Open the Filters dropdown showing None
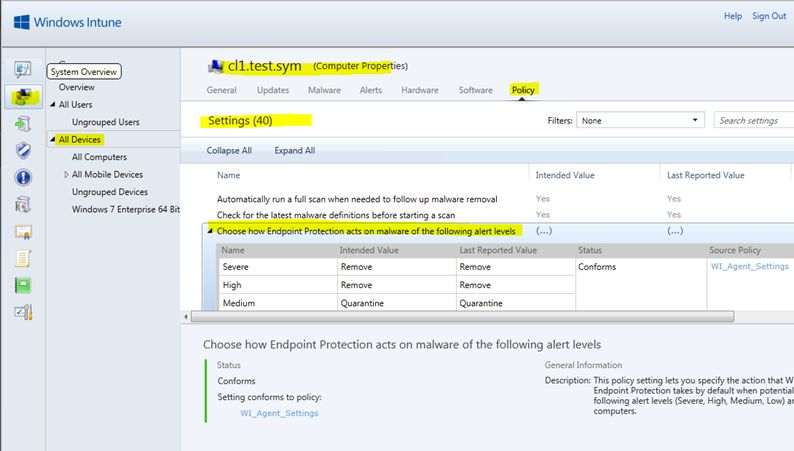794x451 pixels. coord(640,120)
